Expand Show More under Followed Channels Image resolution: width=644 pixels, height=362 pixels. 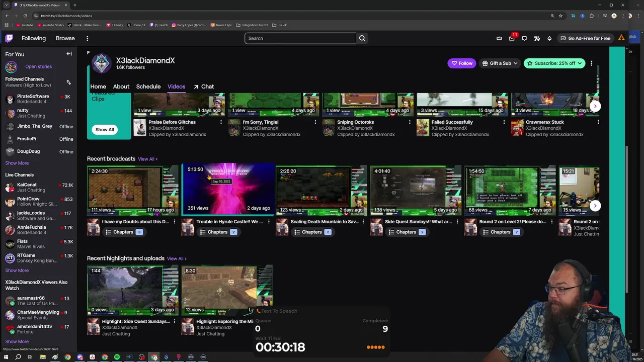click(x=17, y=163)
